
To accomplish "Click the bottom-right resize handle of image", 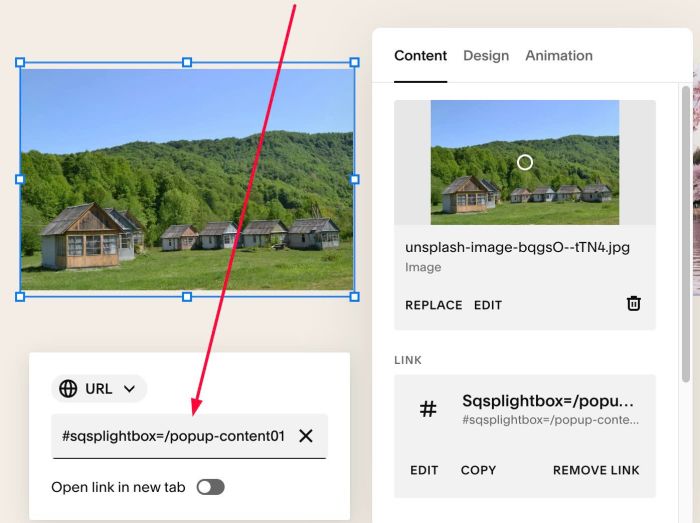I will (x=354, y=297).
